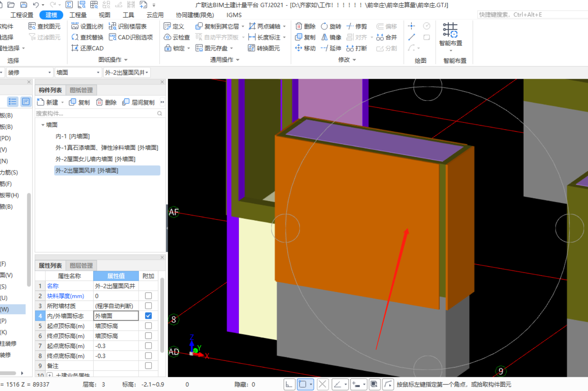
Task: Expand the 修改 group arrow
Action: click(354, 60)
